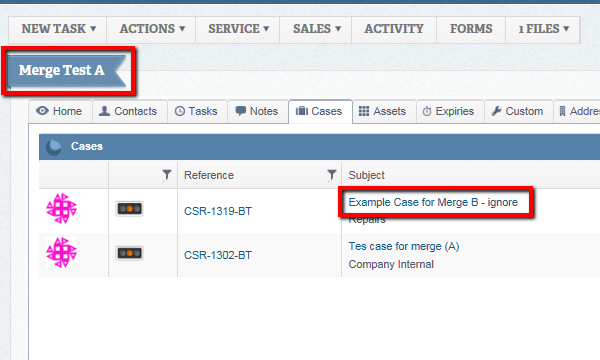Viewport: 600px width, 360px height.
Task: Switch to the Assets tab
Action: (383, 111)
